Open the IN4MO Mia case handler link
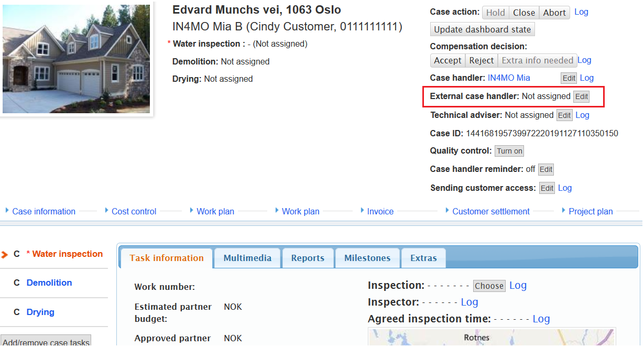Viewport: 644px width, 347px height. click(508, 78)
